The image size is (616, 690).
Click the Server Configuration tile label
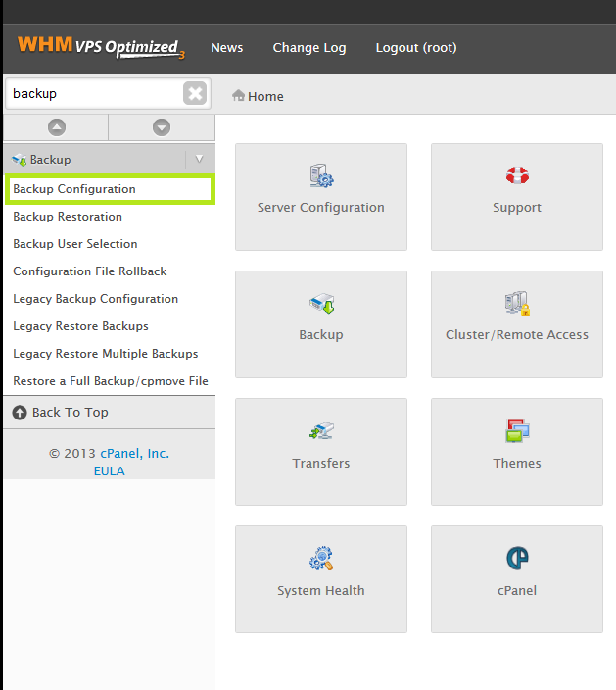click(x=321, y=207)
